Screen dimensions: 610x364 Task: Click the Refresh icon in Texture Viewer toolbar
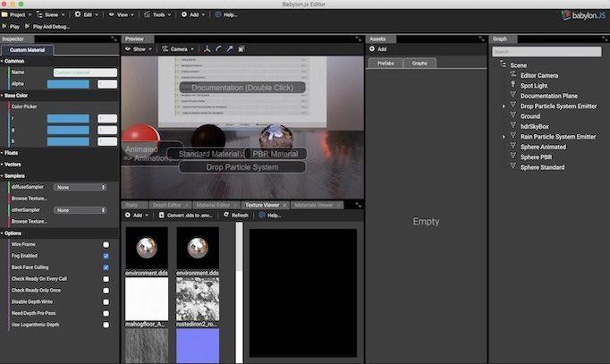[x=226, y=215]
